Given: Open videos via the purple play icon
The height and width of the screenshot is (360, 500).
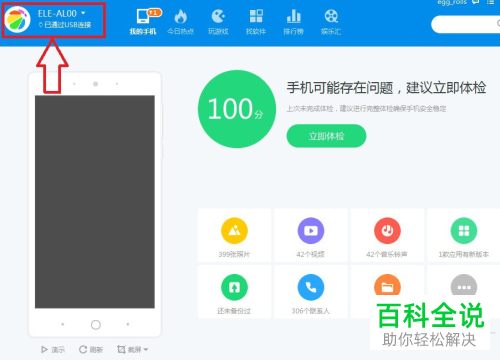Looking at the screenshot, I should pyautogui.click(x=311, y=230).
